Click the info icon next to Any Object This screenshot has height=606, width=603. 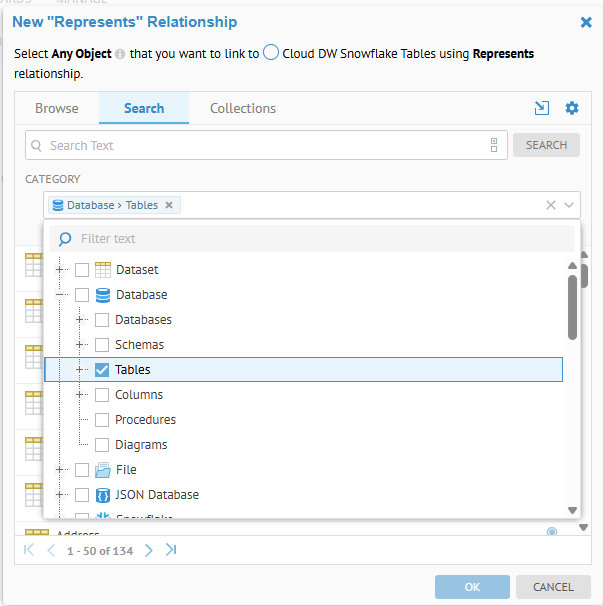pos(120,54)
